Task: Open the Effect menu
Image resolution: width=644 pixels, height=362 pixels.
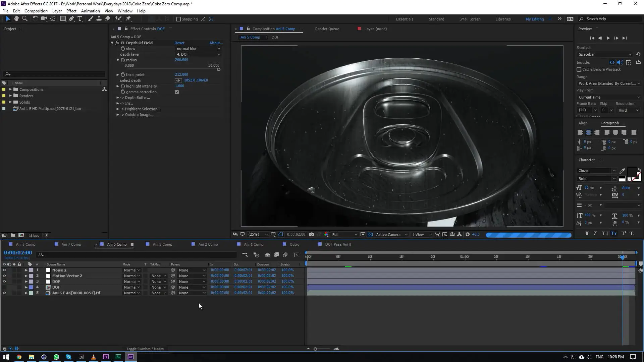Action: click(71, 11)
